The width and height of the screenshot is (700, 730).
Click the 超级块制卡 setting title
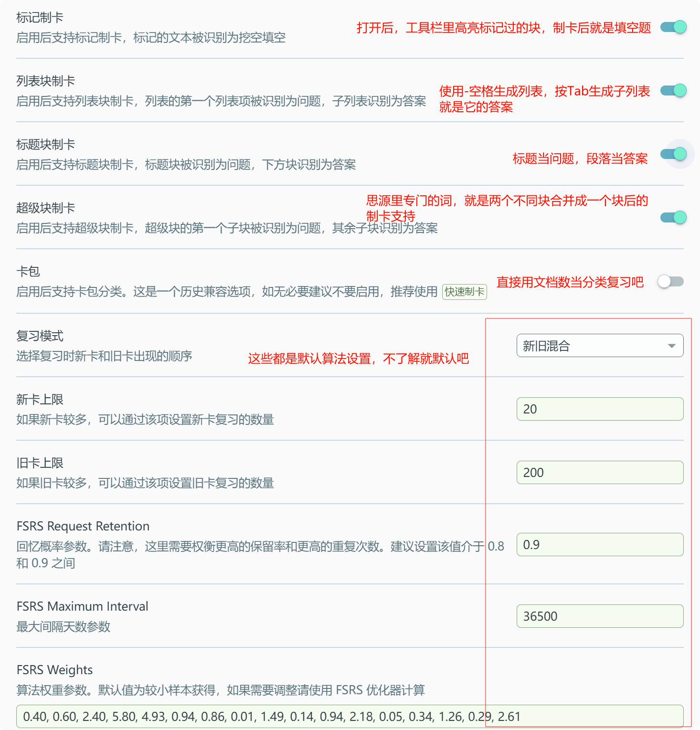[x=45, y=208]
